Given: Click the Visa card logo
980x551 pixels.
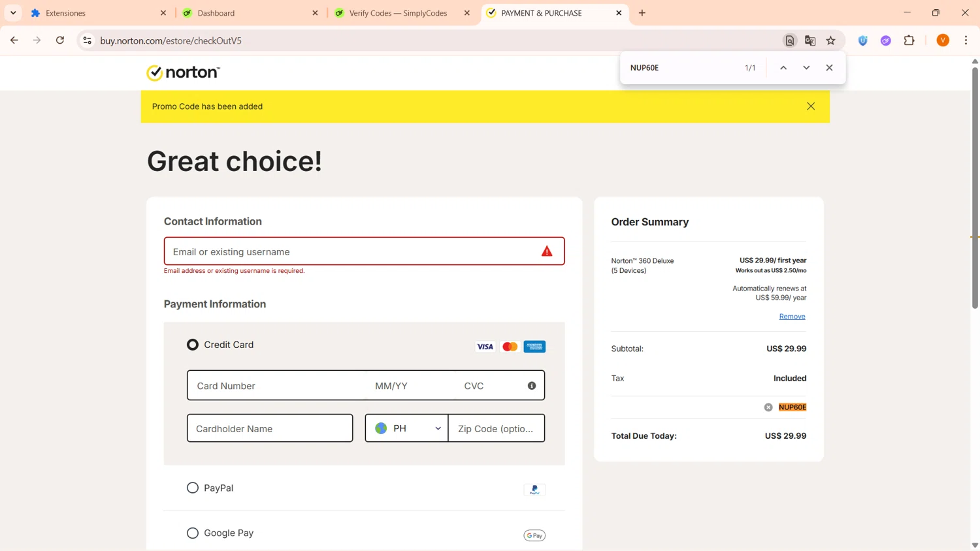Looking at the screenshot, I should pyautogui.click(x=485, y=347).
